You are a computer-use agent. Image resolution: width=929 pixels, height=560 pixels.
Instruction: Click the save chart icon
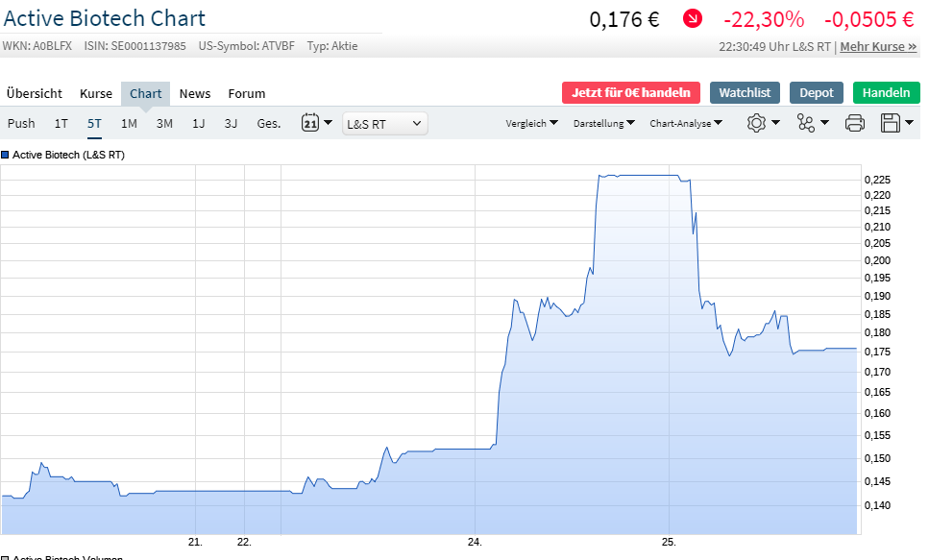pyautogui.click(x=892, y=123)
